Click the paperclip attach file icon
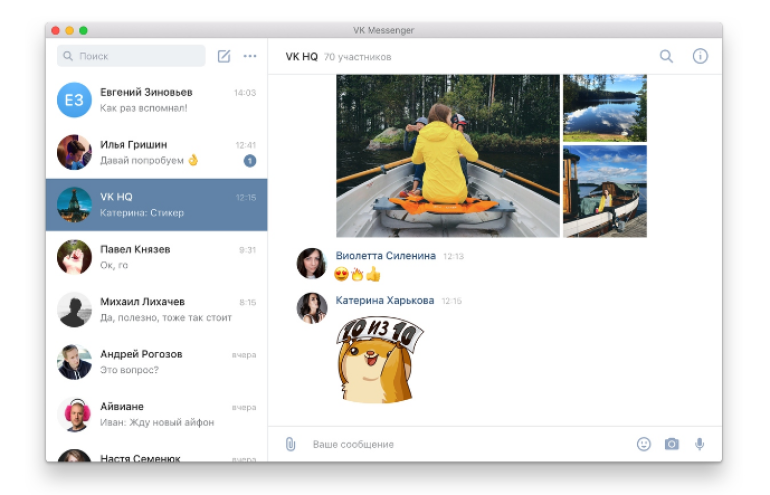This screenshot has width=770, height=495. [x=291, y=444]
